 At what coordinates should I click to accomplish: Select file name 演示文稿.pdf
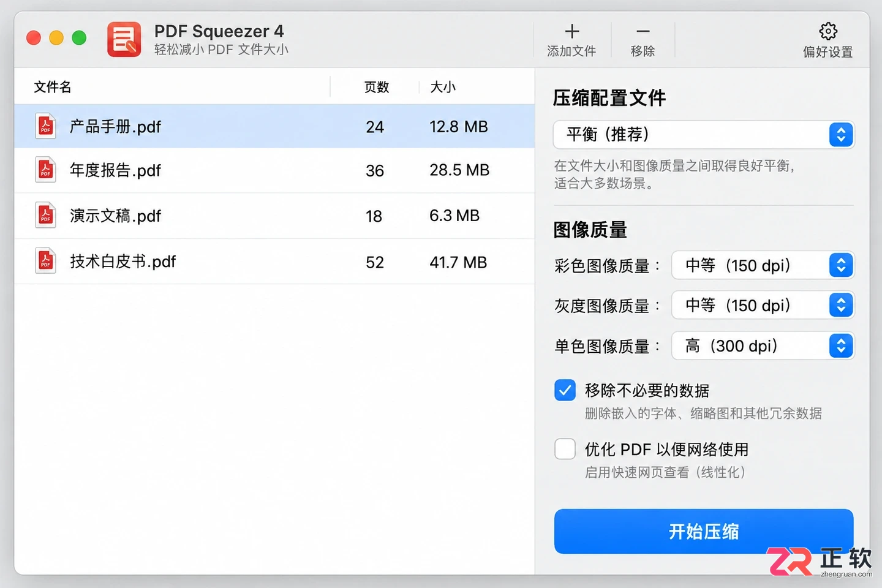click(115, 216)
